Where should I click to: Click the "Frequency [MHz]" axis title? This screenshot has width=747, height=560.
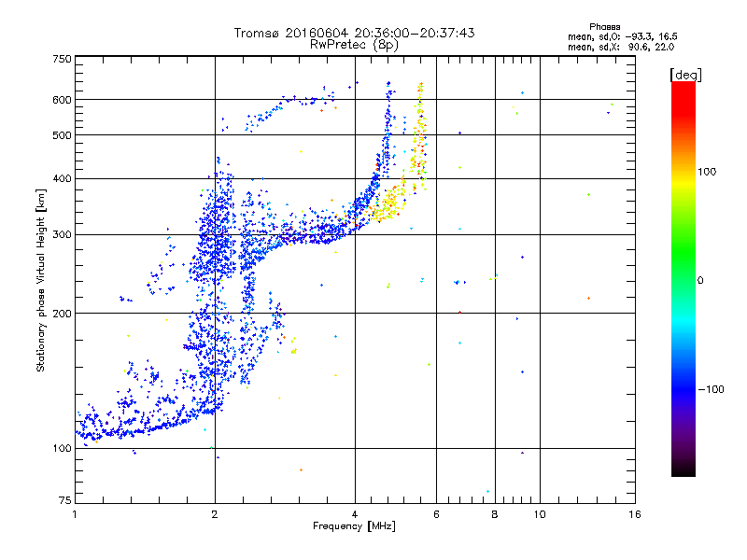tap(354, 526)
